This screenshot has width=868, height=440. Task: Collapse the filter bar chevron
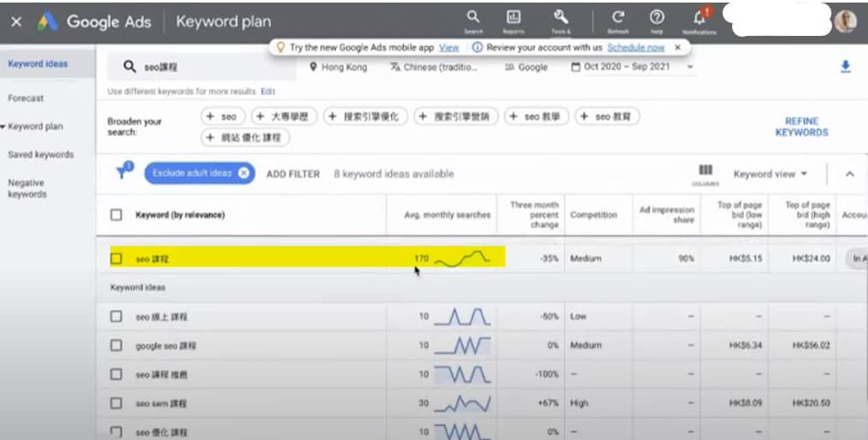[x=849, y=173]
